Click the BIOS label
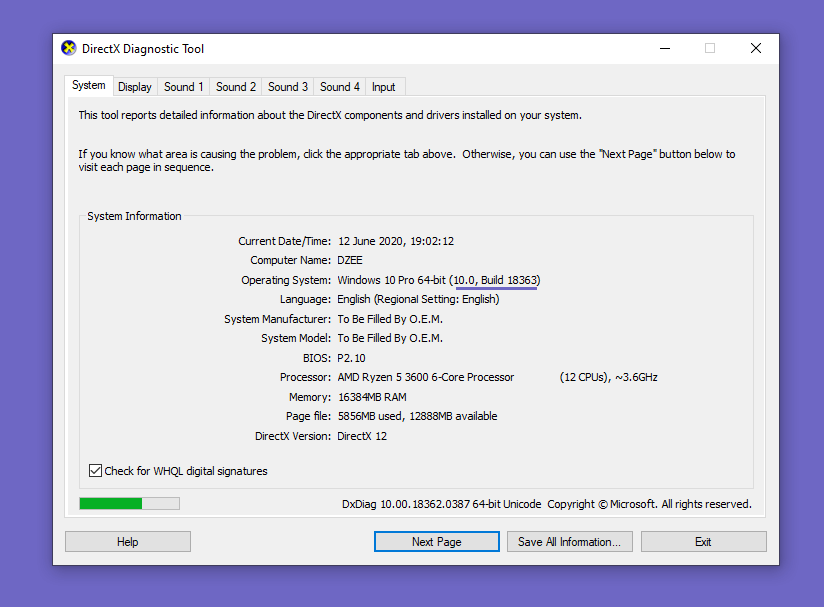 [x=317, y=358]
